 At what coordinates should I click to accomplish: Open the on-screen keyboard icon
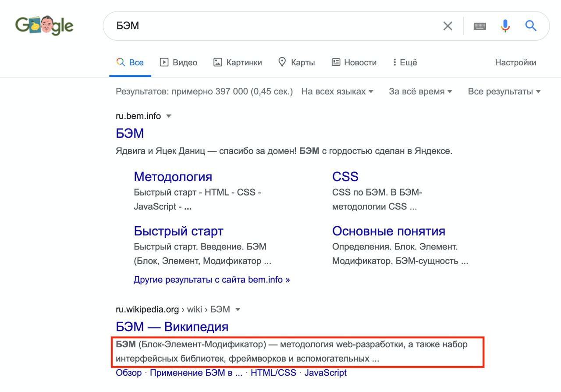(x=480, y=26)
